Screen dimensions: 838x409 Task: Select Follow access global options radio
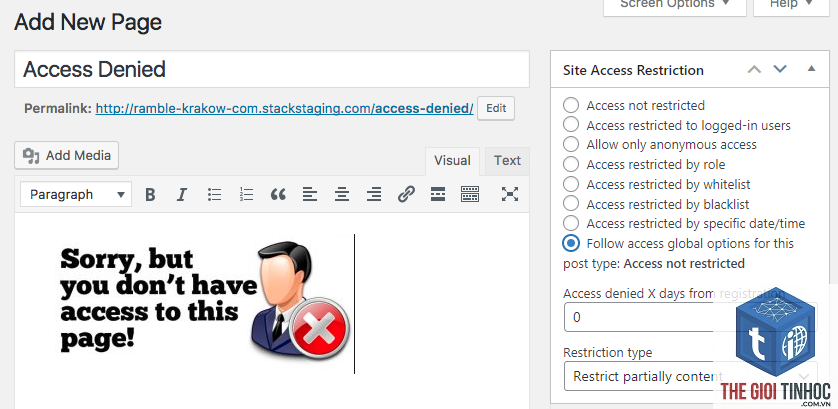[571, 243]
